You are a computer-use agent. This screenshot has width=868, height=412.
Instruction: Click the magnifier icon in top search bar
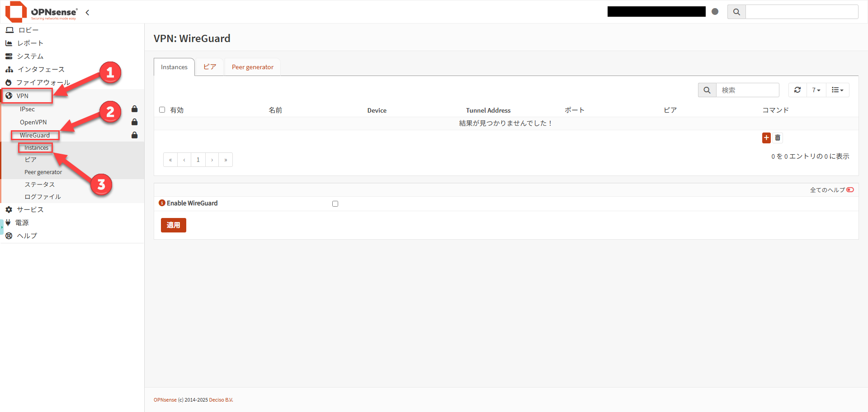(736, 12)
